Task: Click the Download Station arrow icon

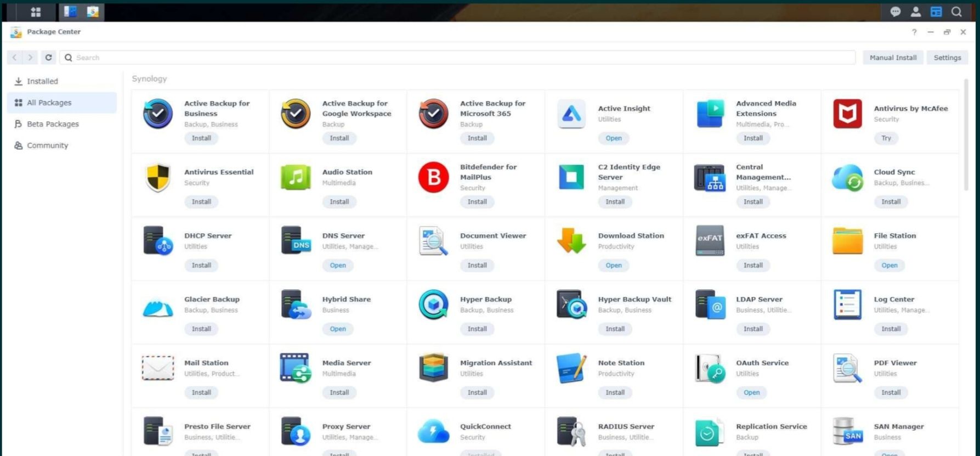Action: [571, 241]
